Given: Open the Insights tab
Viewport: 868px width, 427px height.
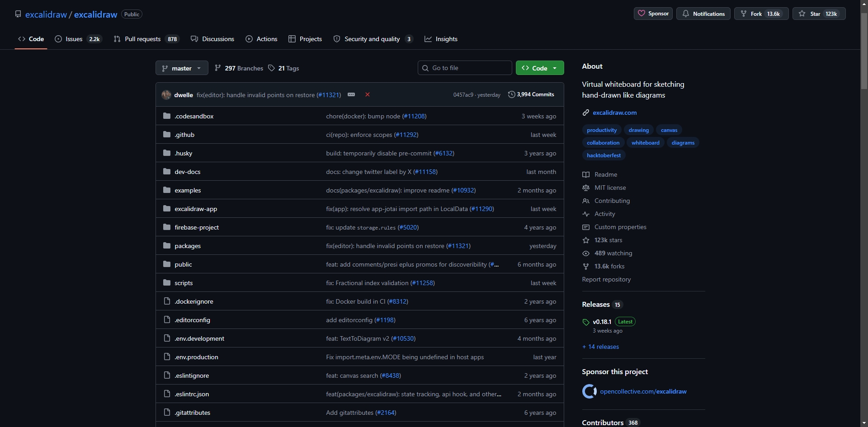Looking at the screenshot, I should click(441, 39).
